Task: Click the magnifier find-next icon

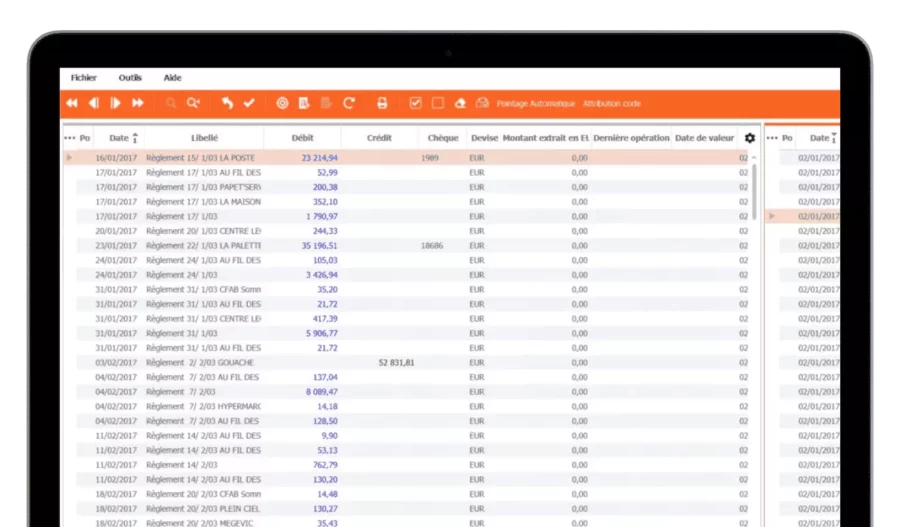Action: click(193, 103)
